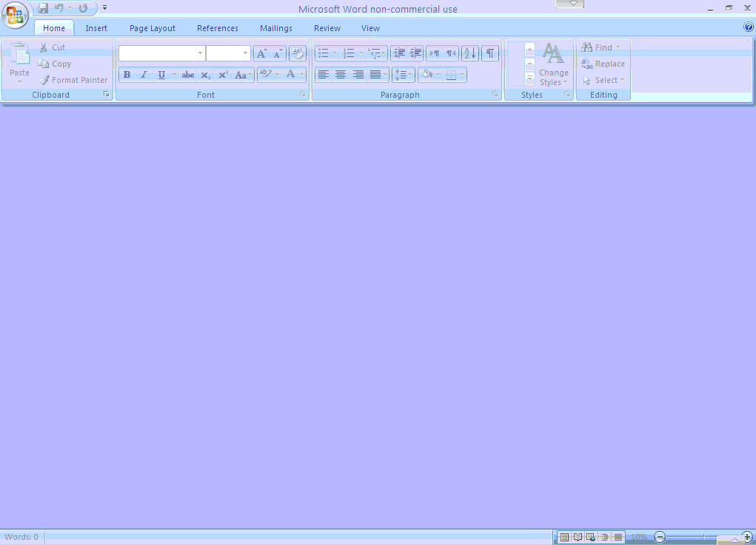This screenshot has width=756, height=545.
Task: Click the Justify alignment icon
Action: pos(375,75)
